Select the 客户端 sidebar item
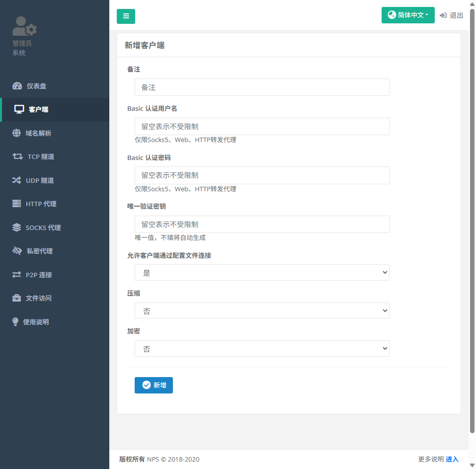Image resolution: width=476 pixels, height=469 pixels. click(55, 110)
